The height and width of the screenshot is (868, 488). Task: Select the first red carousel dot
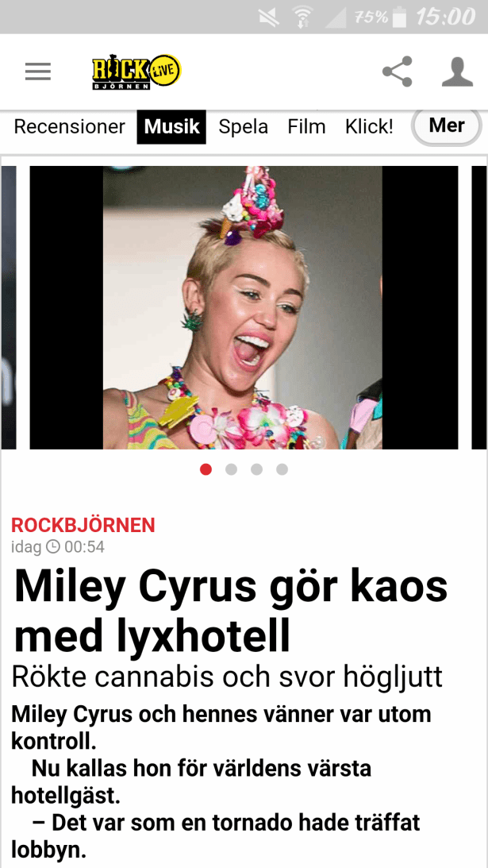pyautogui.click(x=206, y=469)
